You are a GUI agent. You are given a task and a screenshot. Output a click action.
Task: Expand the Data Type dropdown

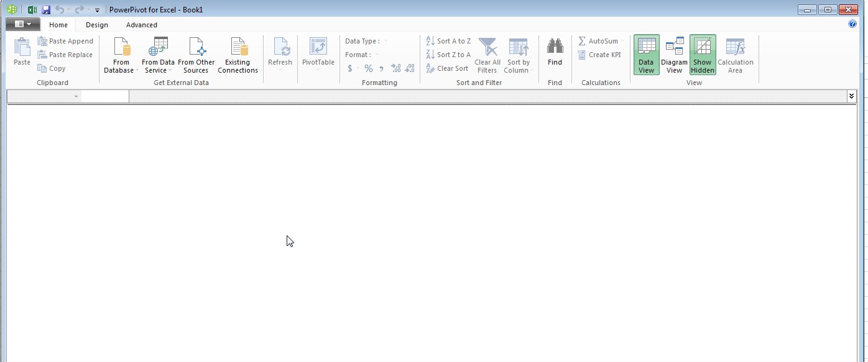pos(386,41)
